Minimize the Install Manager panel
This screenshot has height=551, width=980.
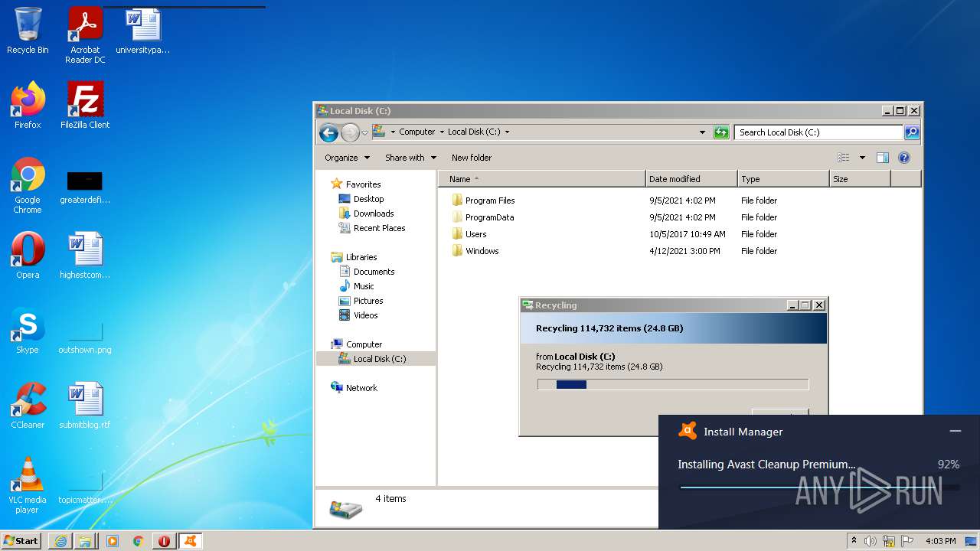[955, 432]
